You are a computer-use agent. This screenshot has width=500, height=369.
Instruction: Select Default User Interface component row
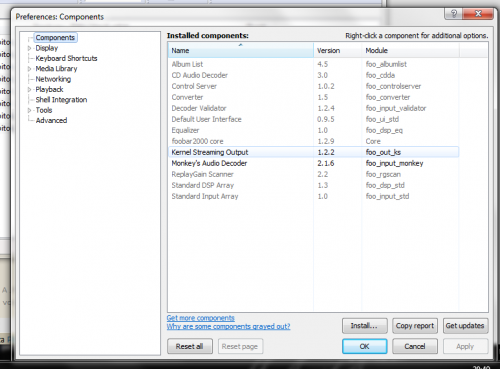click(x=314, y=119)
